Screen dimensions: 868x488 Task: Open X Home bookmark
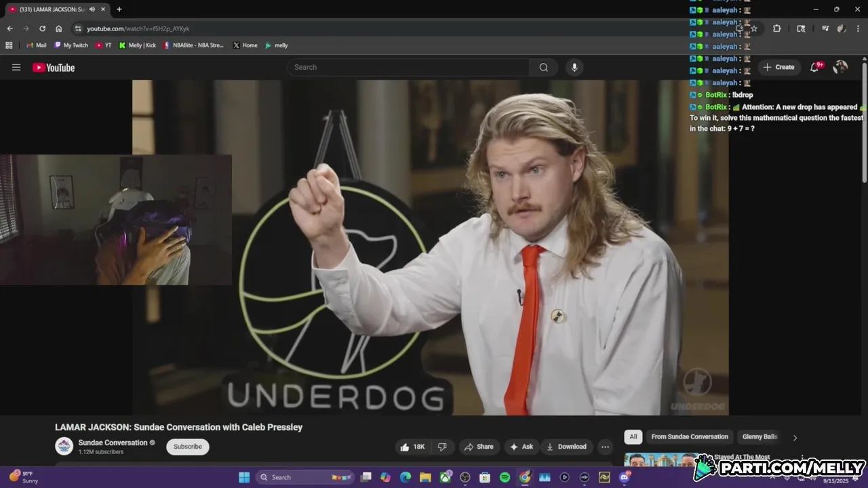[245, 45]
